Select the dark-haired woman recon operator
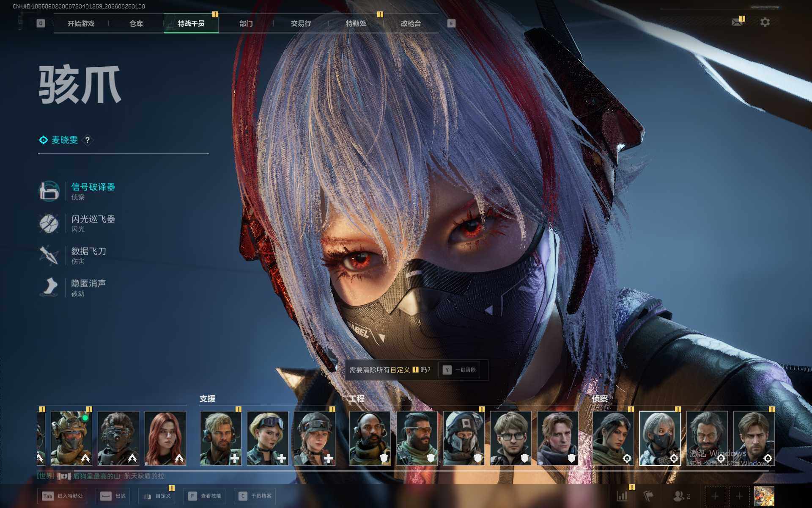This screenshot has height=508, width=812. tap(613, 438)
